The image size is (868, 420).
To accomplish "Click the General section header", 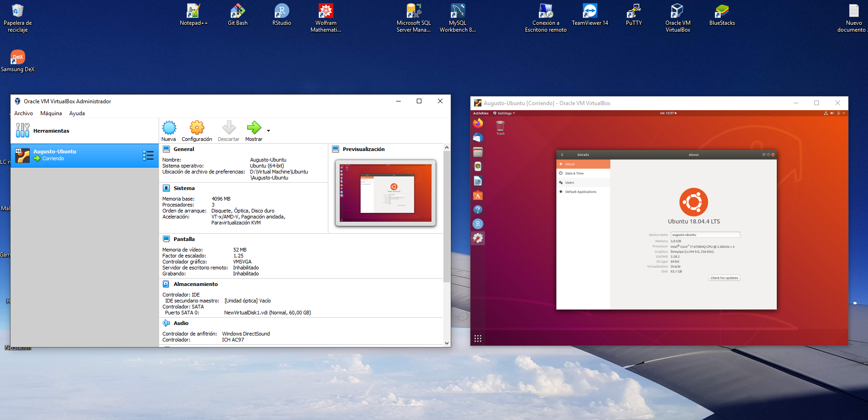I will (x=184, y=149).
